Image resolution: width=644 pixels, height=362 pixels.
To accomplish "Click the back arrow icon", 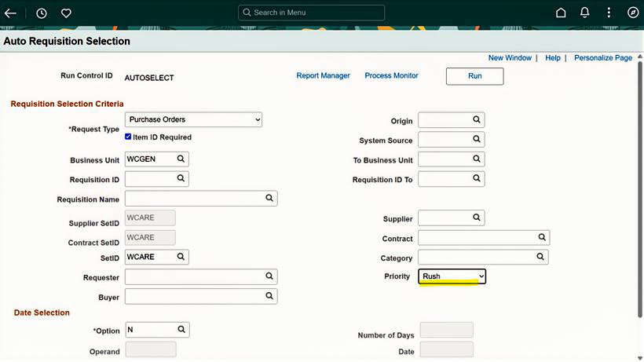I will (10, 13).
